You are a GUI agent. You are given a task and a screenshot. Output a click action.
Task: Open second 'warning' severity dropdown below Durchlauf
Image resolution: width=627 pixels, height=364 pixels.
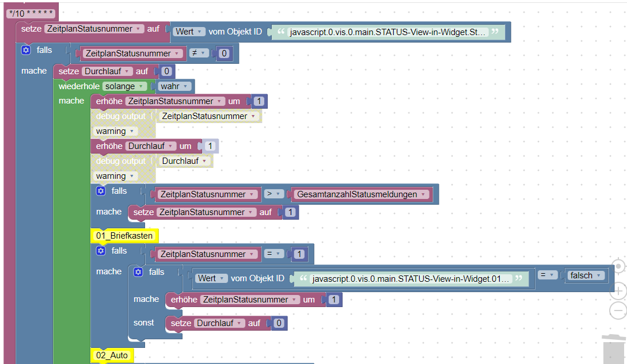[x=115, y=176]
